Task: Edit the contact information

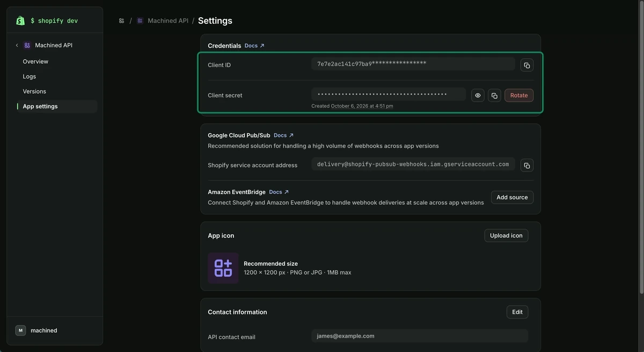Action: pyautogui.click(x=517, y=312)
